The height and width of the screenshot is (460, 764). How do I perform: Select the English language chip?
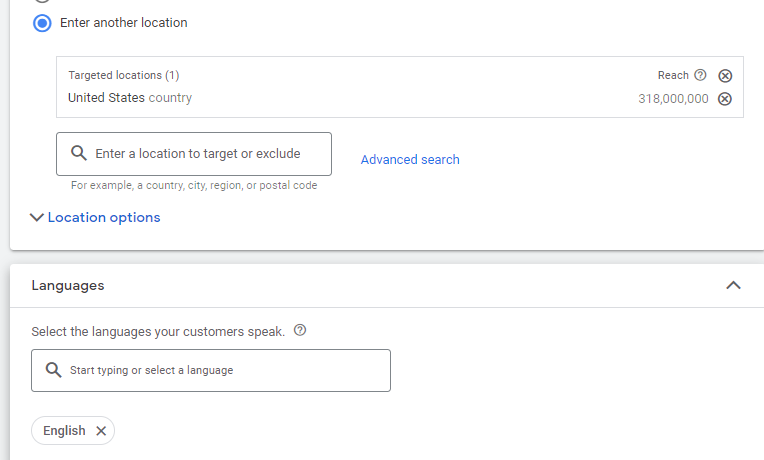click(x=64, y=431)
